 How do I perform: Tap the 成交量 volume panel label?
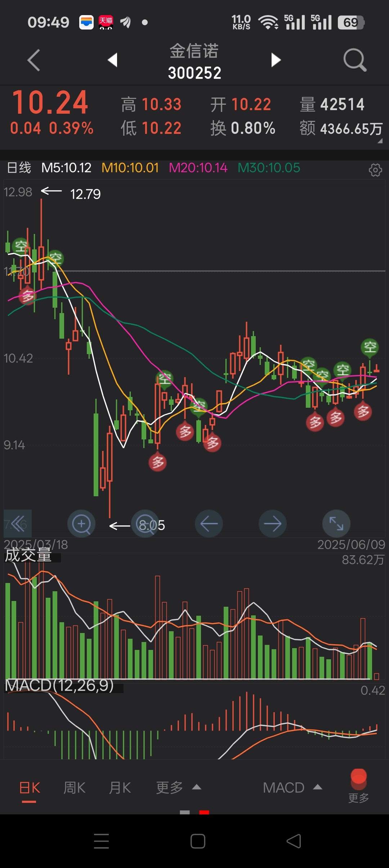coord(28,555)
